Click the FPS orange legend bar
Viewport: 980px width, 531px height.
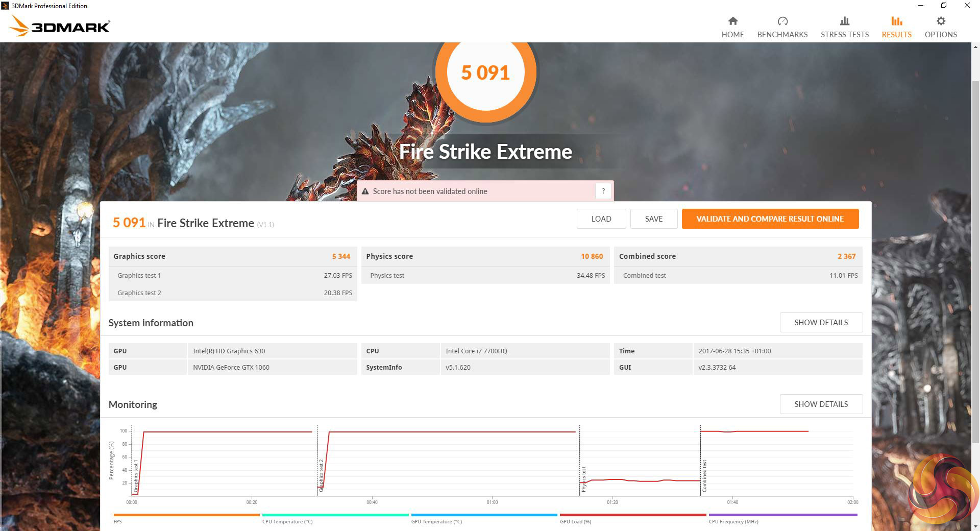point(186,515)
